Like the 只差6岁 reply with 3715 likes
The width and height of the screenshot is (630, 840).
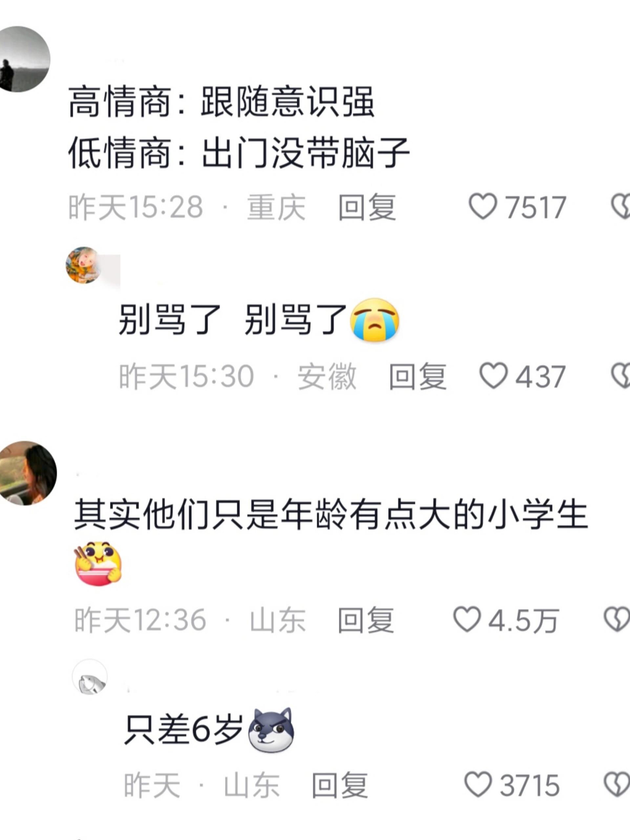[x=478, y=785]
